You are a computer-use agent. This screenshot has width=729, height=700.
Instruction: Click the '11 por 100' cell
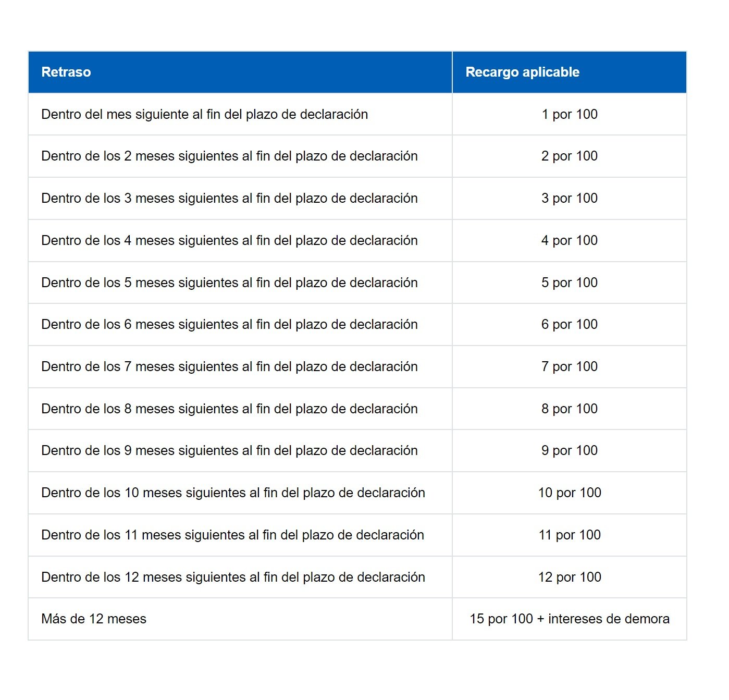569,535
